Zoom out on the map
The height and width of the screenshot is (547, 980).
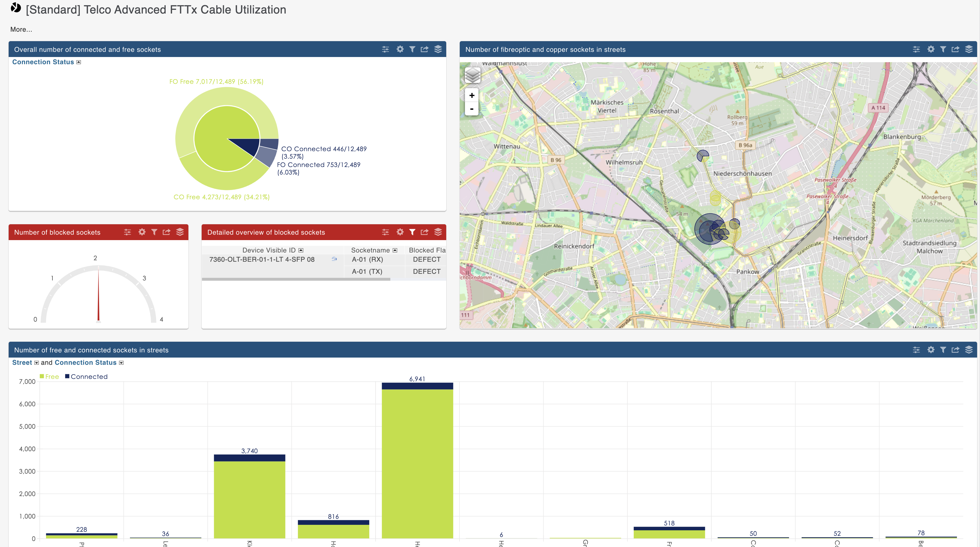point(472,109)
